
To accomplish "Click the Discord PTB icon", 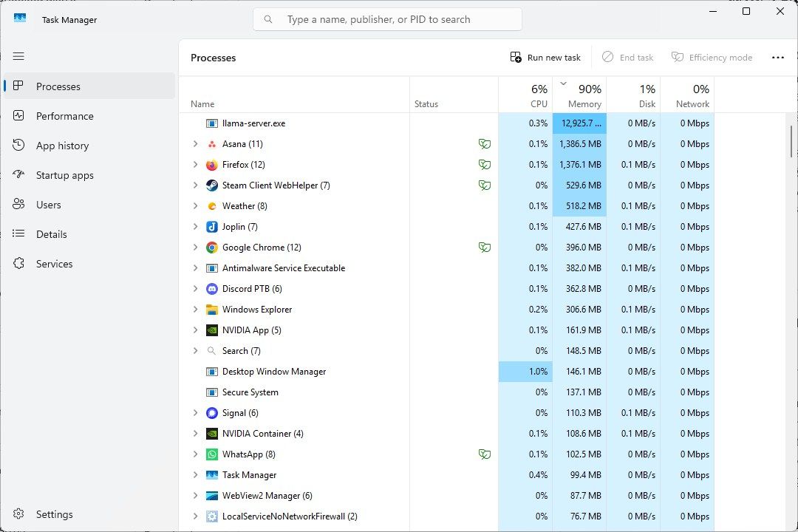I will point(212,289).
